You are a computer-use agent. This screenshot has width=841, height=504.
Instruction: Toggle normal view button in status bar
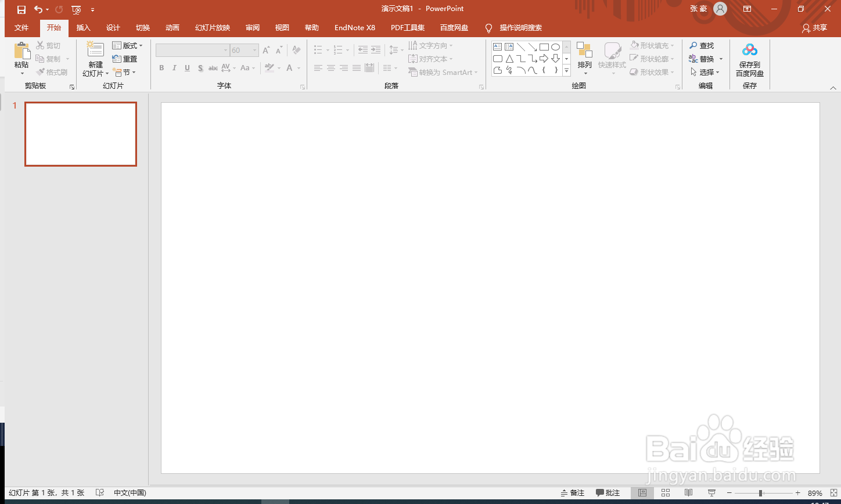pyautogui.click(x=642, y=493)
